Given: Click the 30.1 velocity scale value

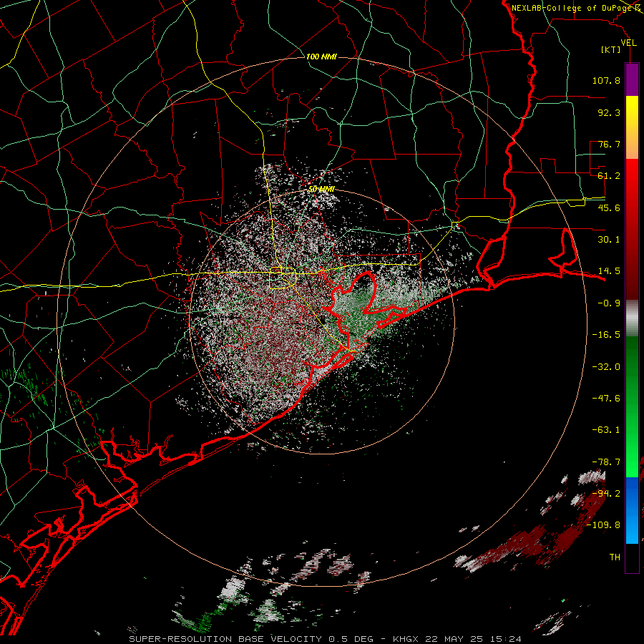Looking at the screenshot, I should [609, 240].
